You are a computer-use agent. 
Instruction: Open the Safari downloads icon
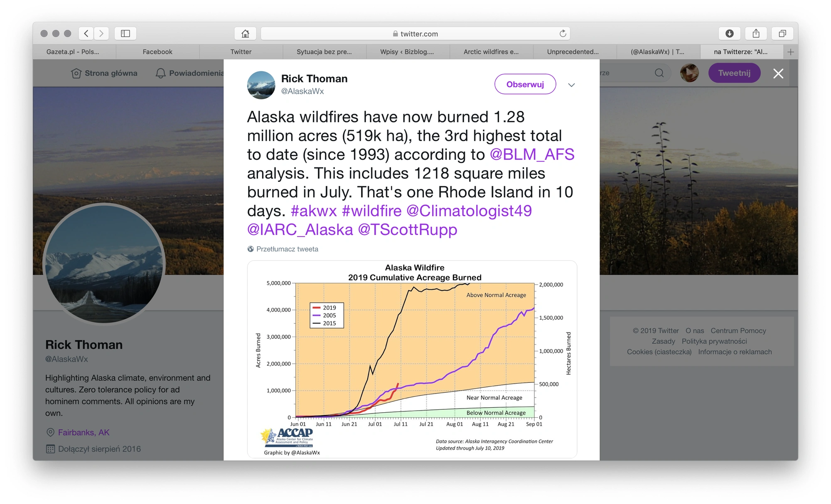(x=729, y=34)
